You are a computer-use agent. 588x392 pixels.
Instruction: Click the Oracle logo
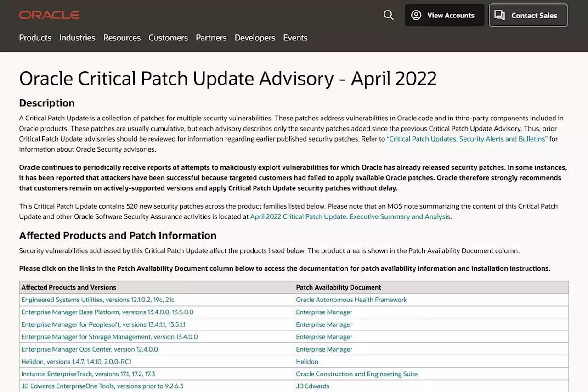coord(49,15)
